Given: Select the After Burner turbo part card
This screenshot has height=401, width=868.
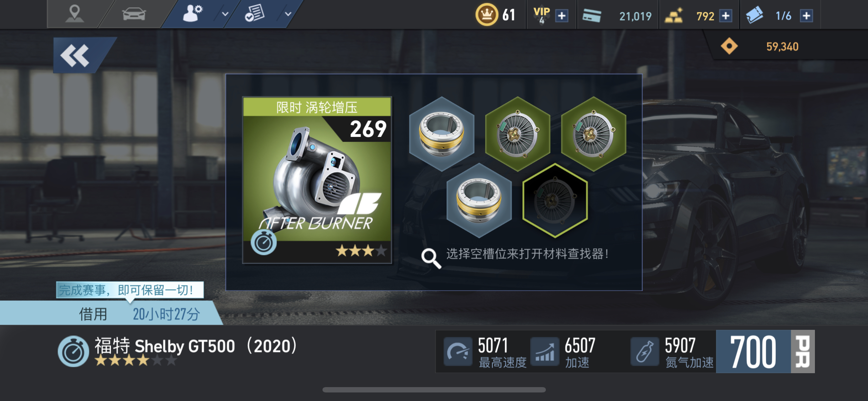Looking at the screenshot, I should tap(317, 180).
